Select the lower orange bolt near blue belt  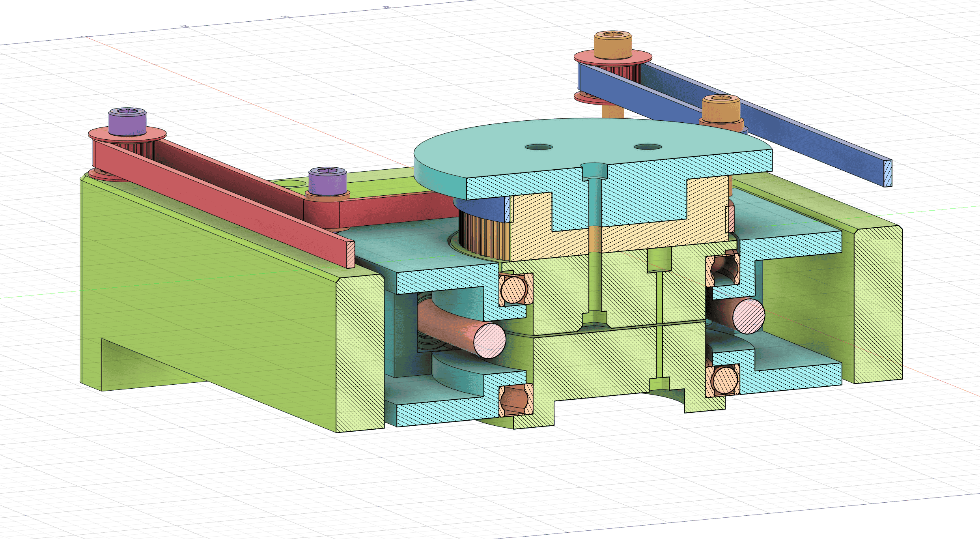(721, 109)
